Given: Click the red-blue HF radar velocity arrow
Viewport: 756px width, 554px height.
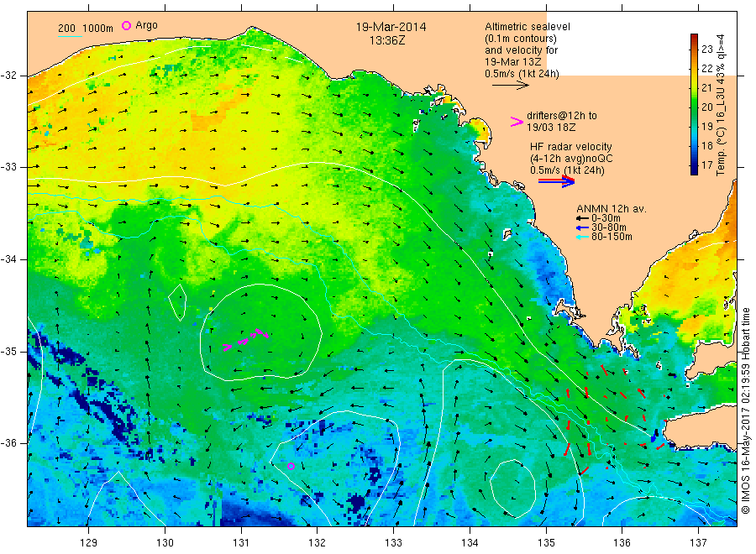Looking at the screenshot, I should pyautogui.click(x=556, y=181).
